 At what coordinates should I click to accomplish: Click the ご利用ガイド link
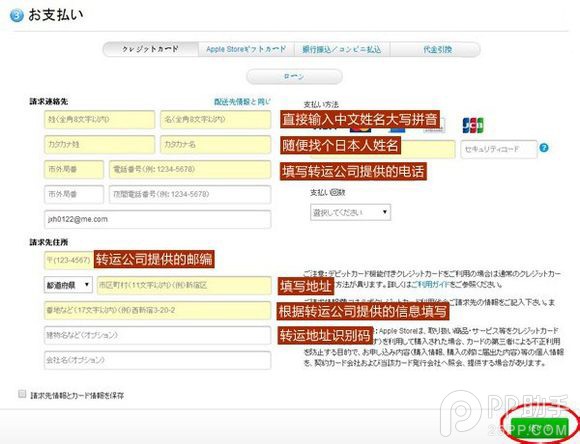point(431,285)
